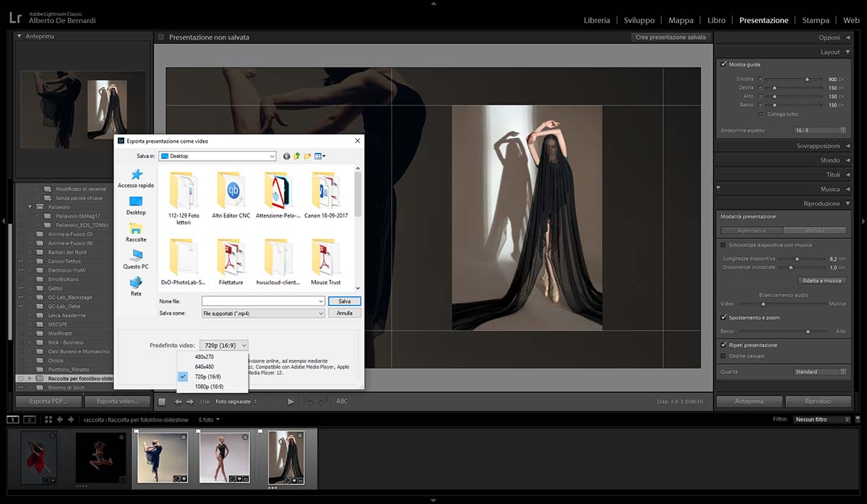Uncheck the Mostra guide checkbox
This screenshot has height=504, width=867.
(724, 64)
